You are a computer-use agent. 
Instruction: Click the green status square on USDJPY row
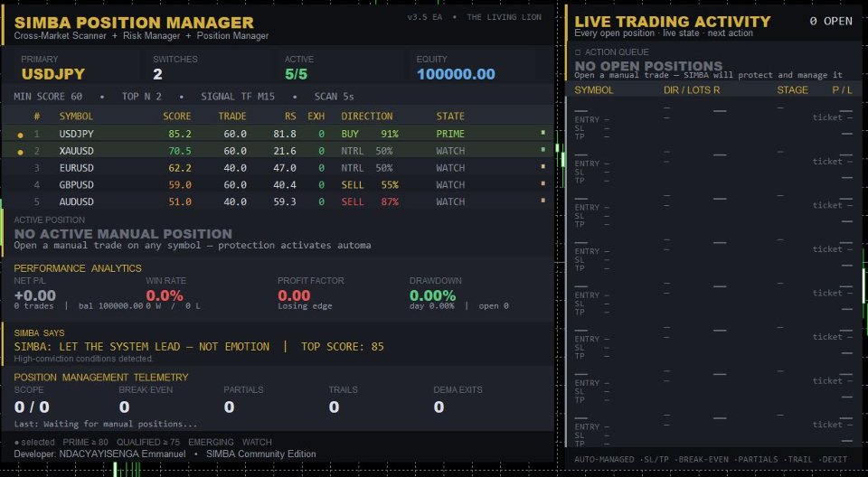(543, 133)
